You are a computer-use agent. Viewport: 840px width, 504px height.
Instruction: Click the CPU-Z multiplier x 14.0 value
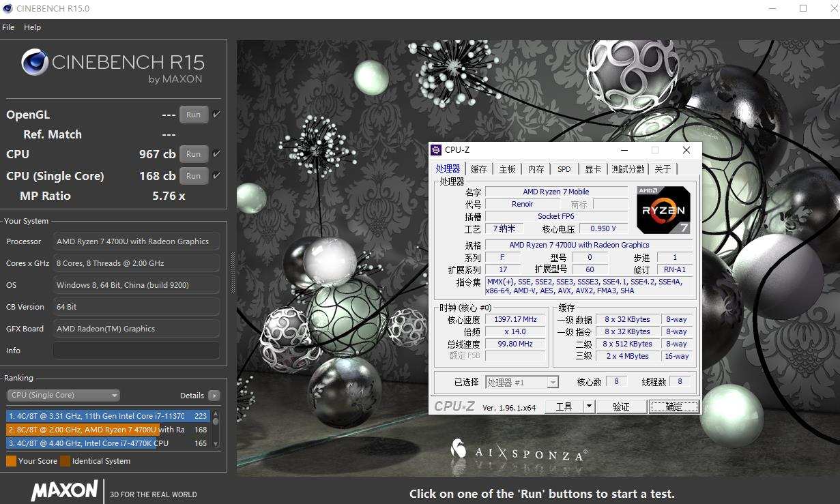(x=515, y=331)
